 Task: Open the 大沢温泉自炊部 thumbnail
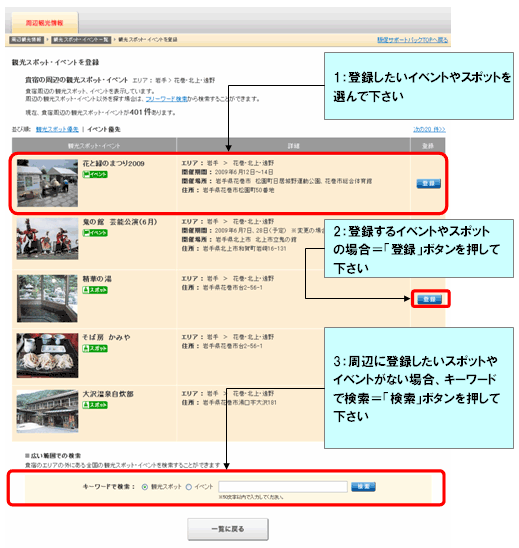(48, 411)
